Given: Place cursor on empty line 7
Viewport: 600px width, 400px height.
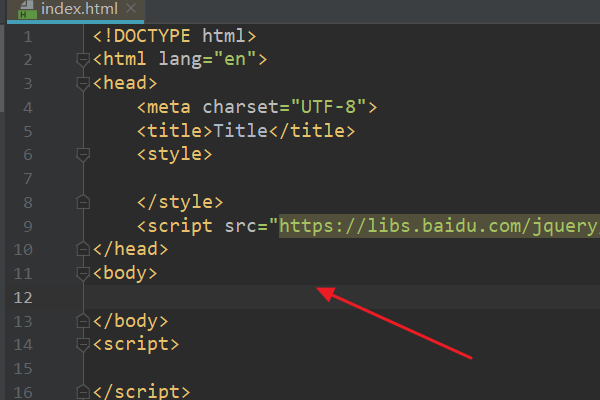Looking at the screenshot, I should coord(342,178).
